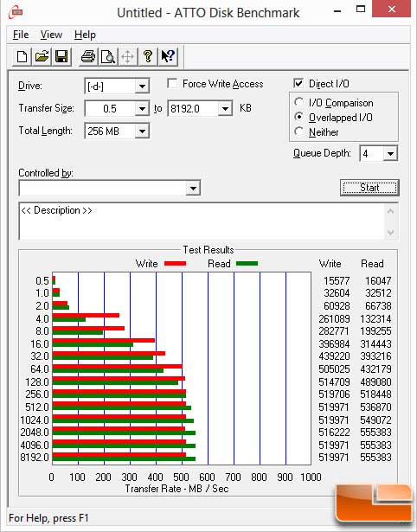
Task: Click the 1024.0 transfer size label
Action: coord(35,420)
